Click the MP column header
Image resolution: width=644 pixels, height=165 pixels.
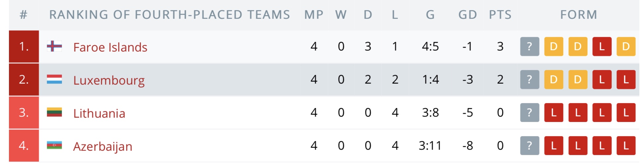coord(314,15)
